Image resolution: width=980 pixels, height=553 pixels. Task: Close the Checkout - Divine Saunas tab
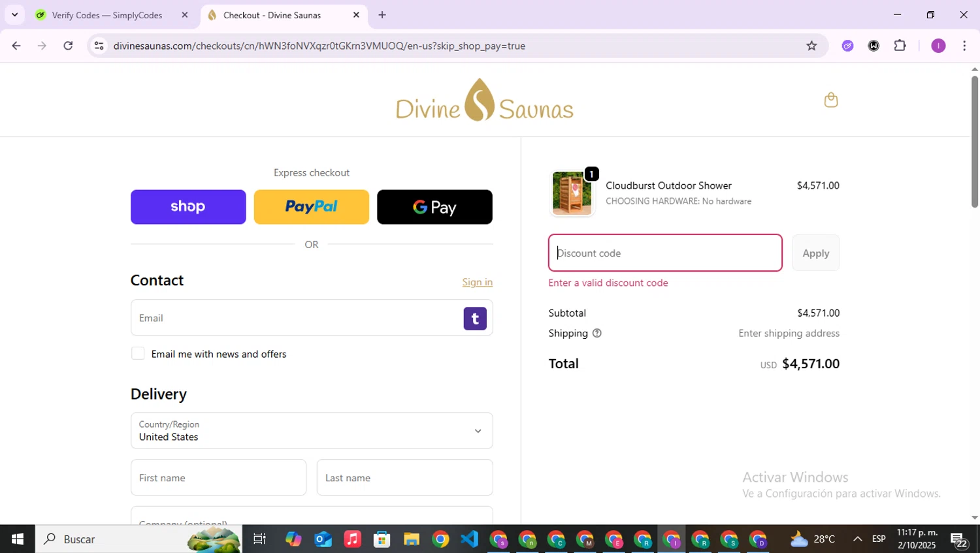pos(356,15)
